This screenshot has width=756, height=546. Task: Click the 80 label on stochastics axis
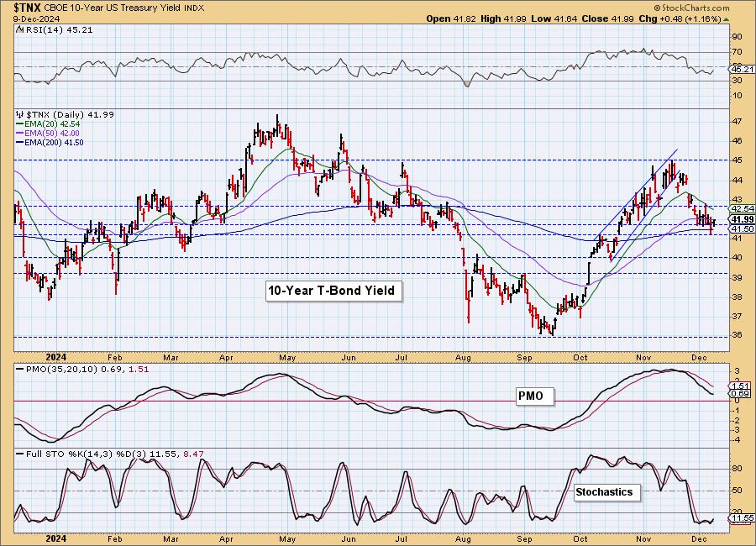tap(737, 469)
